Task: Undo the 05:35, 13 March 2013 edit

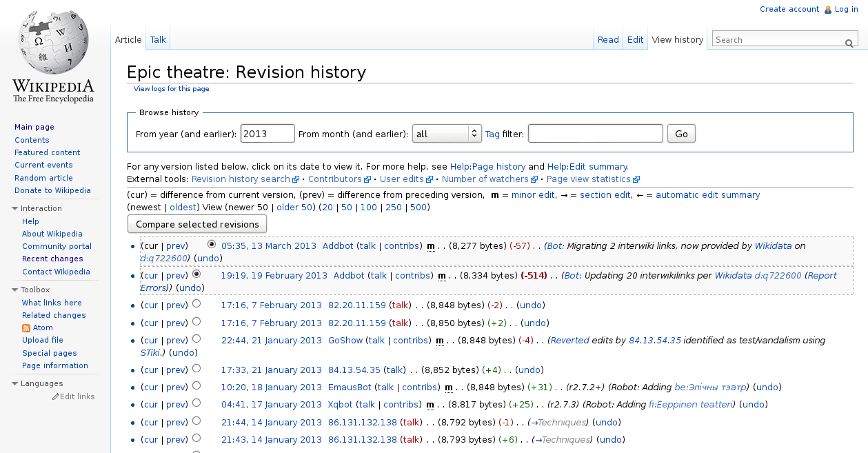Action: click(x=208, y=259)
